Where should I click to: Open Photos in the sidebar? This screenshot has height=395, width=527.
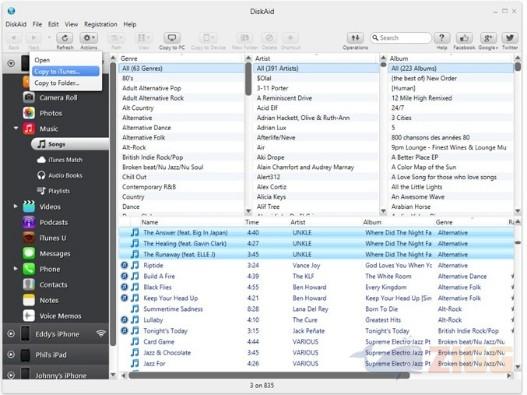(50, 113)
